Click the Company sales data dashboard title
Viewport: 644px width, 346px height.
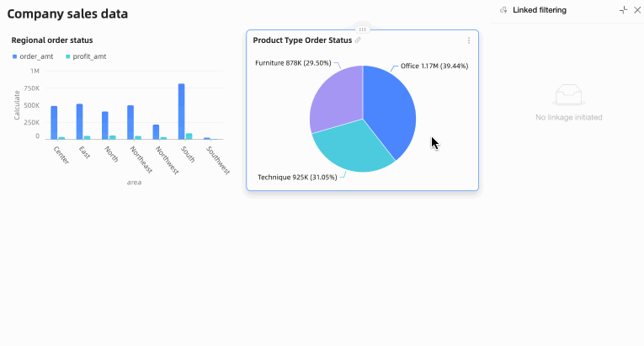[x=67, y=14]
